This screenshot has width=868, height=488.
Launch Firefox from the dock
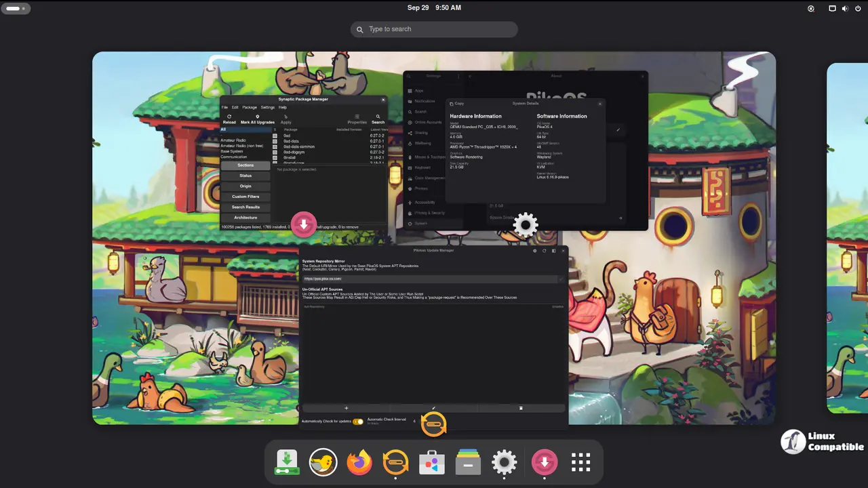coord(359,463)
